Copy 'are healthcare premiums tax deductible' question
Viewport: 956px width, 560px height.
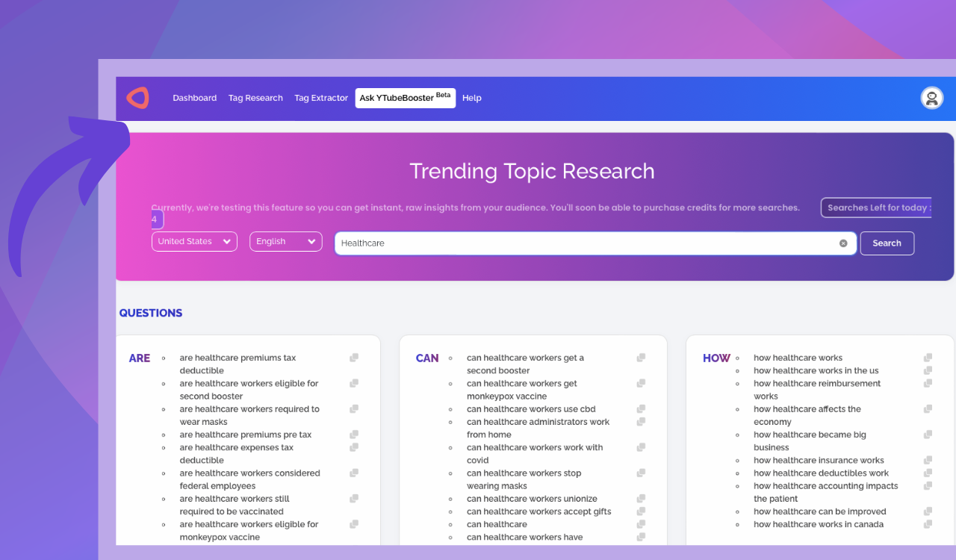[x=354, y=358]
